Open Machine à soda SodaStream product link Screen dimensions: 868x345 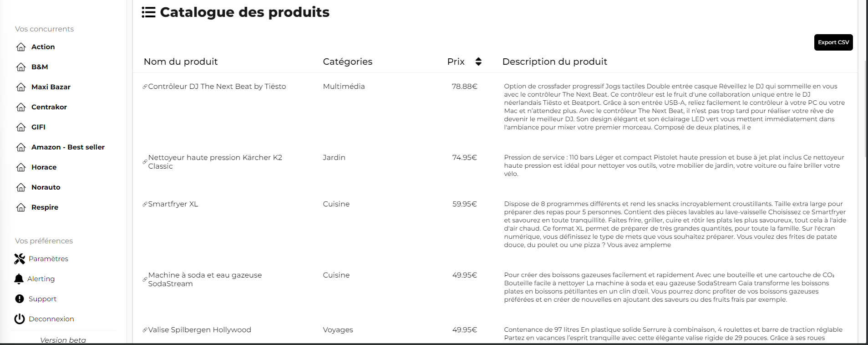205,279
